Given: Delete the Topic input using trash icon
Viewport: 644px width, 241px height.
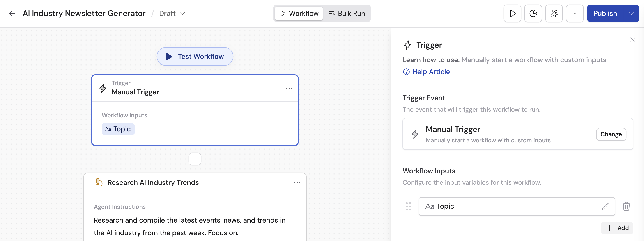Looking at the screenshot, I should coord(626,206).
